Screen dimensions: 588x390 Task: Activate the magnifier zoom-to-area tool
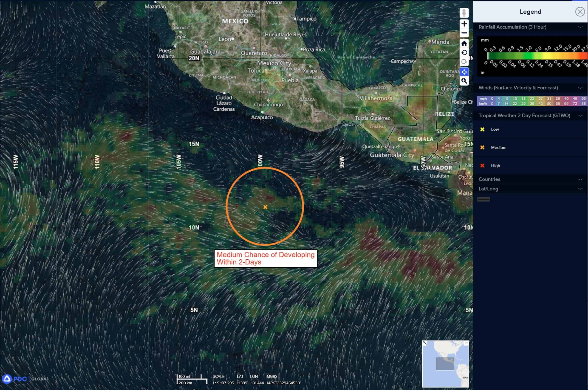464,81
